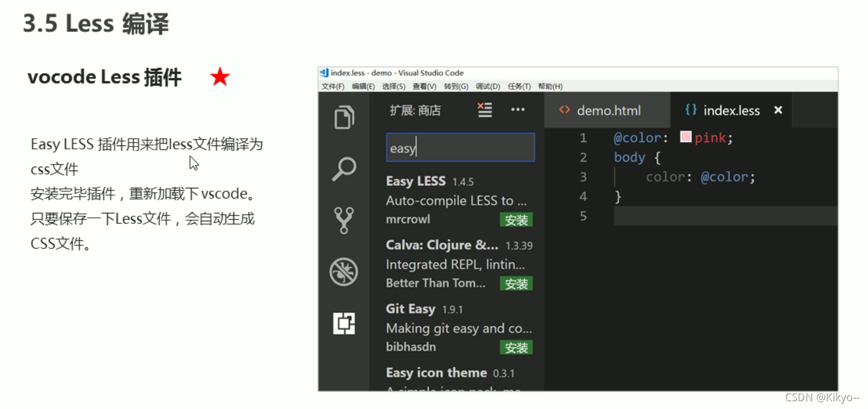
Task: Select the Git Easy extension title
Action: (x=411, y=309)
